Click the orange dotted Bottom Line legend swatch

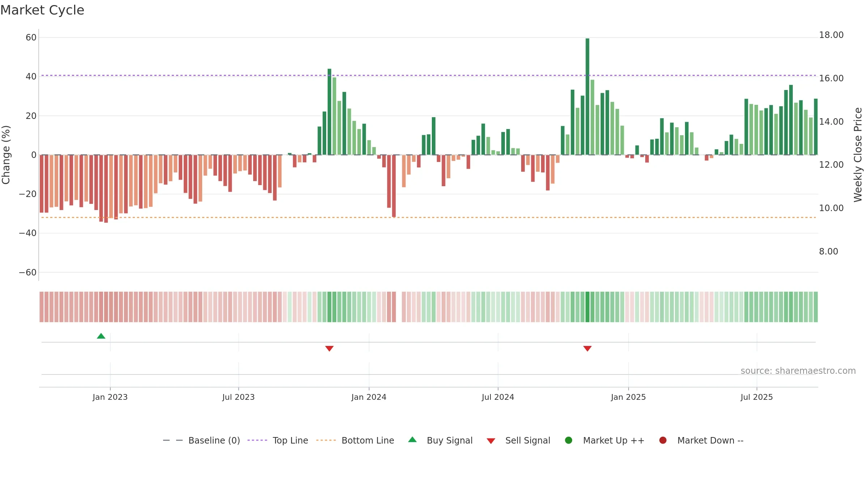(x=326, y=440)
